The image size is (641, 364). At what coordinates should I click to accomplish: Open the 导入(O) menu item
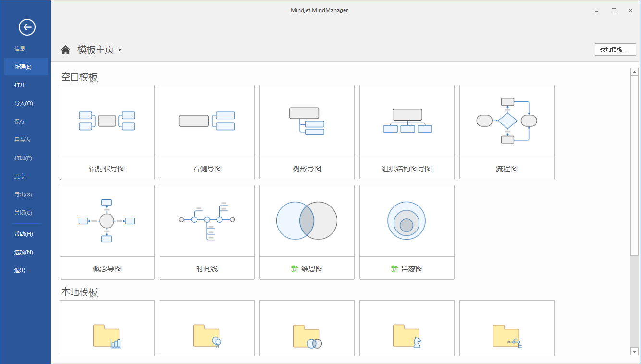pyautogui.click(x=24, y=103)
